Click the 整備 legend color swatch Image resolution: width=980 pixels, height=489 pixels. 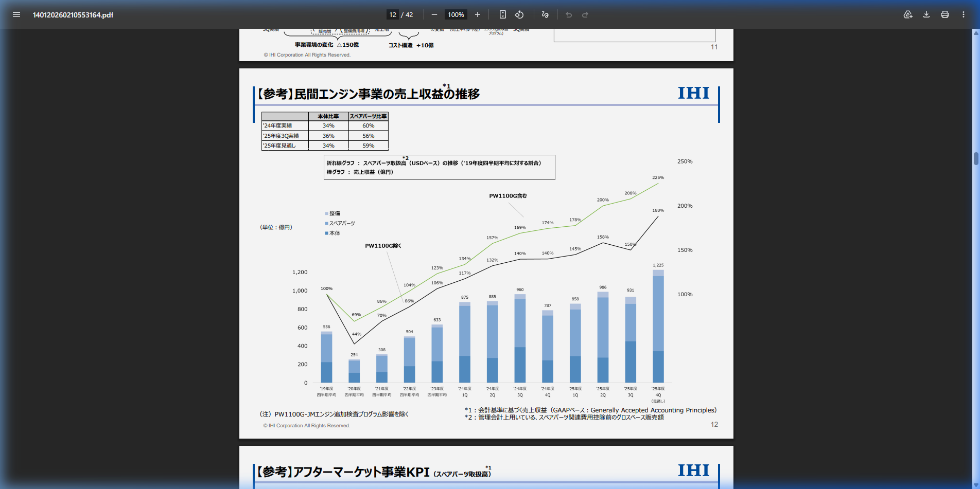tap(326, 213)
